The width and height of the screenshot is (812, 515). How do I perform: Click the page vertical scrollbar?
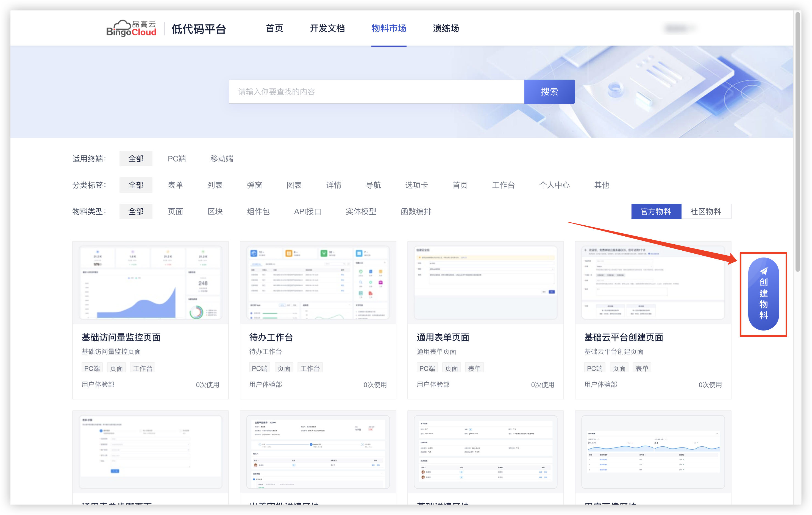pyautogui.click(x=797, y=142)
